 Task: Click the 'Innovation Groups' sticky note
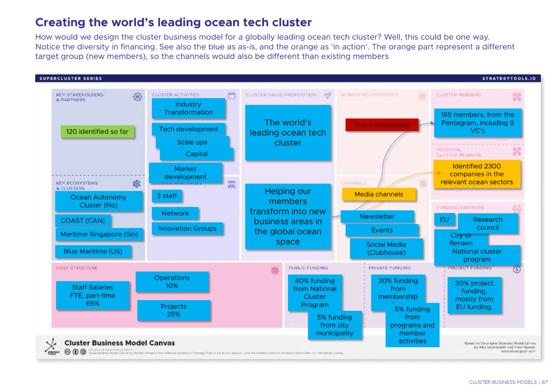(x=187, y=229)
